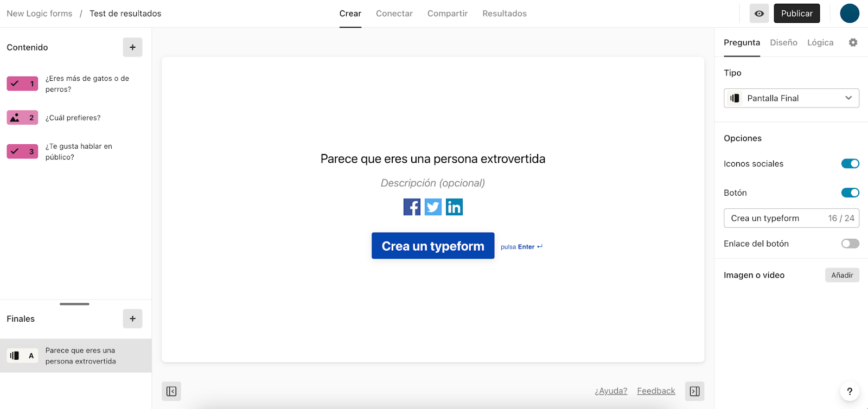The image size is (868, 409).
Task: Add new content with plus button
Action: pos(132,47)
